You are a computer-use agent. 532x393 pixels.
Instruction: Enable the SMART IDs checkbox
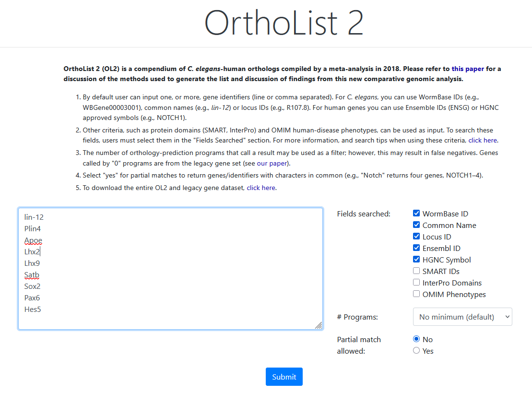click(416, 271)
